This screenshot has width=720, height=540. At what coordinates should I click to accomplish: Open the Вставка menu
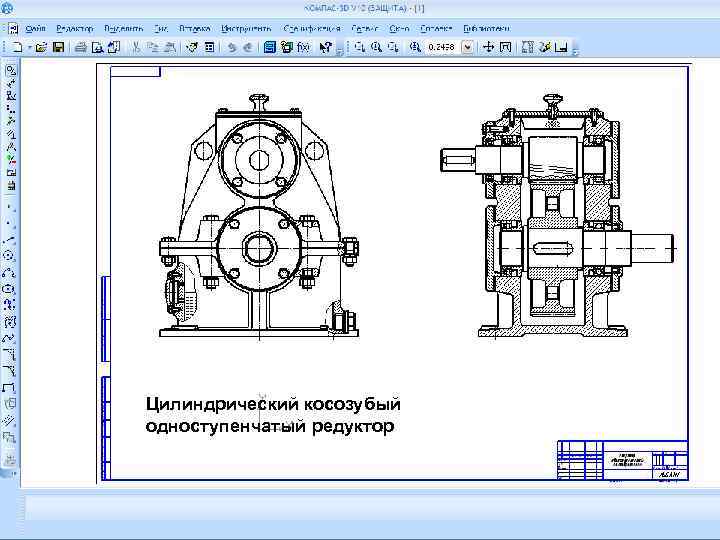[194, 28]
